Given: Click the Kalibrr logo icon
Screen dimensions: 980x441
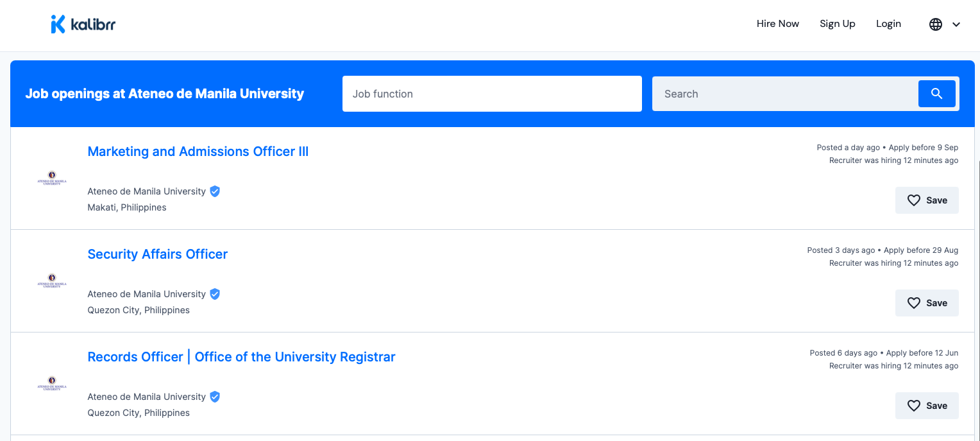Looking at the screenshot, I should pos(58,24).
